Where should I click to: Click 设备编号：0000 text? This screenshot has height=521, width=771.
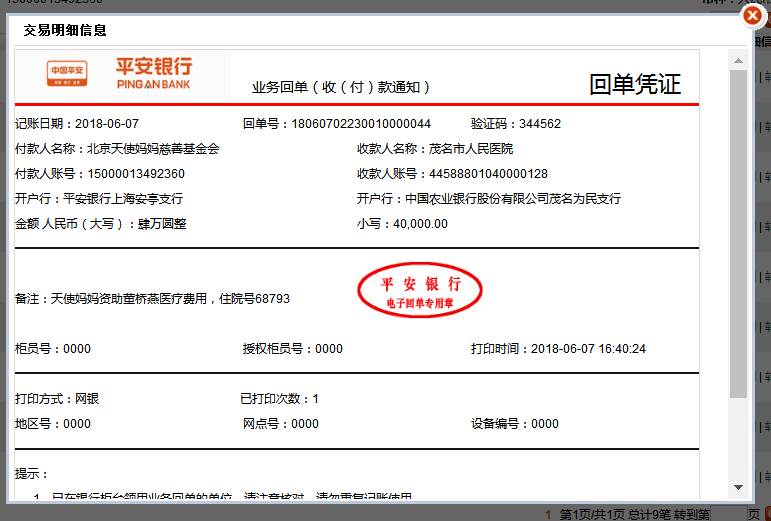pos(515,424)
